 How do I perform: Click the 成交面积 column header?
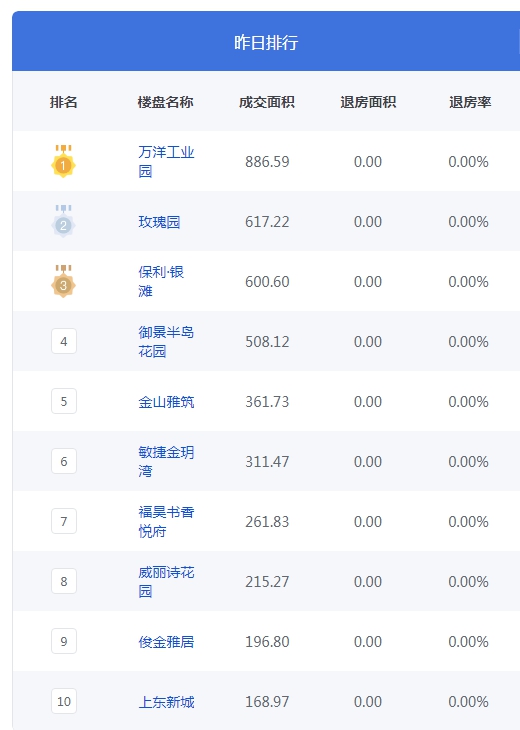(x=267, y=102)
